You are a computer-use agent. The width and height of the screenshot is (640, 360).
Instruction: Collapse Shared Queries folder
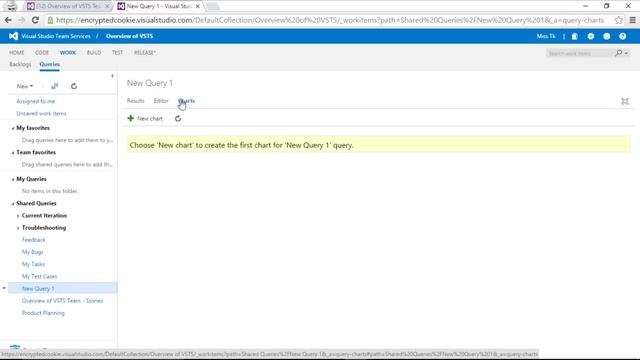[13, 204]
